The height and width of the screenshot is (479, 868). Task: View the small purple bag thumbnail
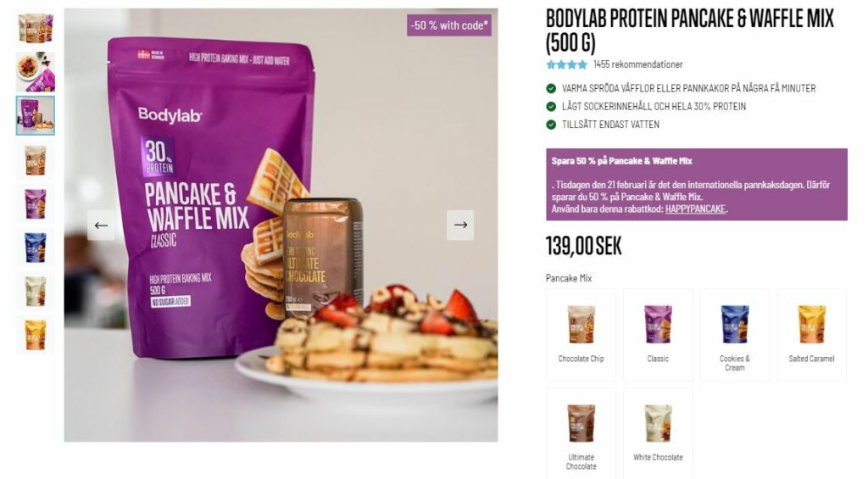(36, 203)
